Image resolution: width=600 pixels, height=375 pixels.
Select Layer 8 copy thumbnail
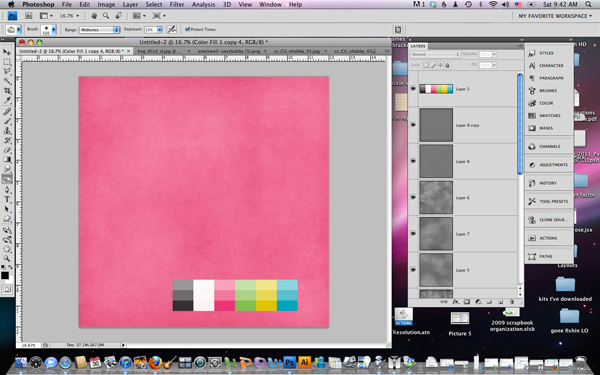click(436, 125)
